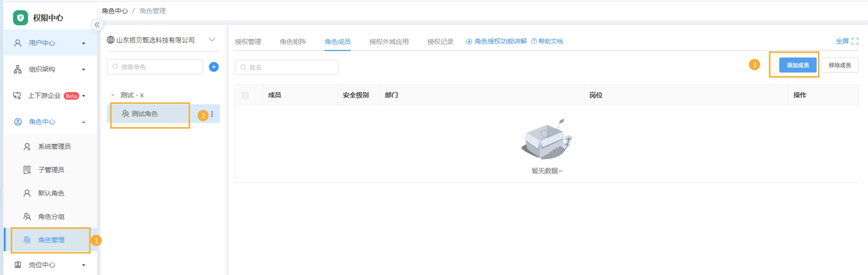Click the 角色中心 circular user icon

pos(18,122)
